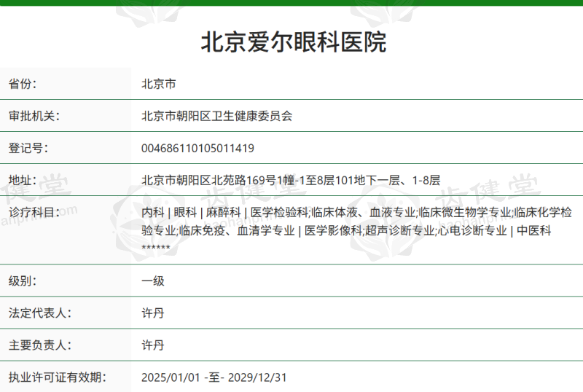This screenshot has height=392, width=583.
Task: Click the 省份 row label
Action: pyautogui.click(x=23, y=84)
